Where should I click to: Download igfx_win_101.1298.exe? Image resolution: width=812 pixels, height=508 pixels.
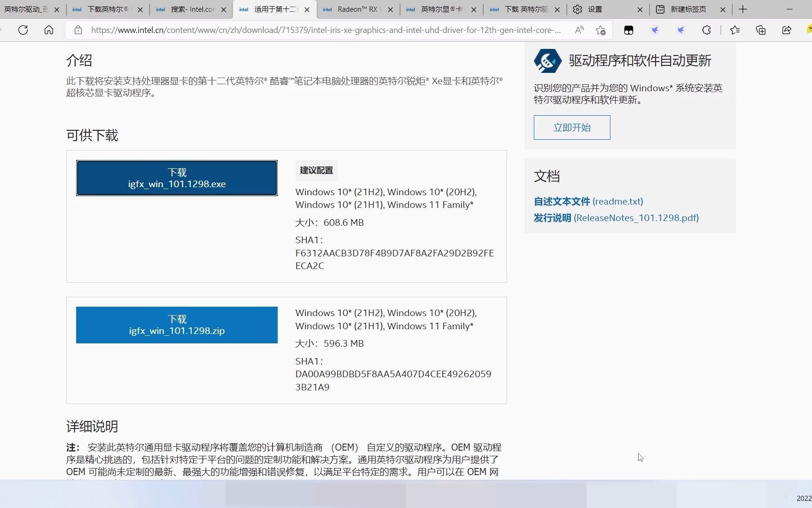pos(177,178)
